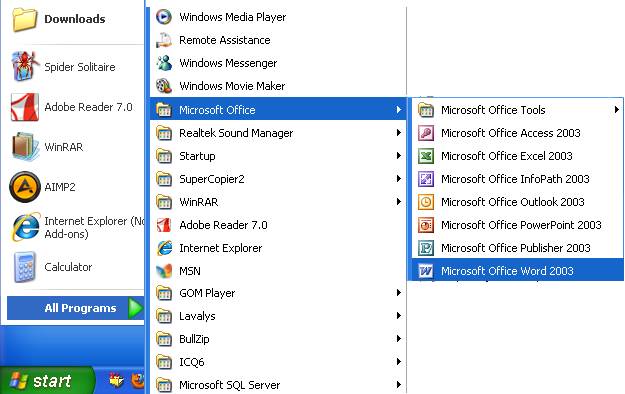This screenshot has width=625, height=394.
Task: Click the Calculator icon
Action: 25,267
